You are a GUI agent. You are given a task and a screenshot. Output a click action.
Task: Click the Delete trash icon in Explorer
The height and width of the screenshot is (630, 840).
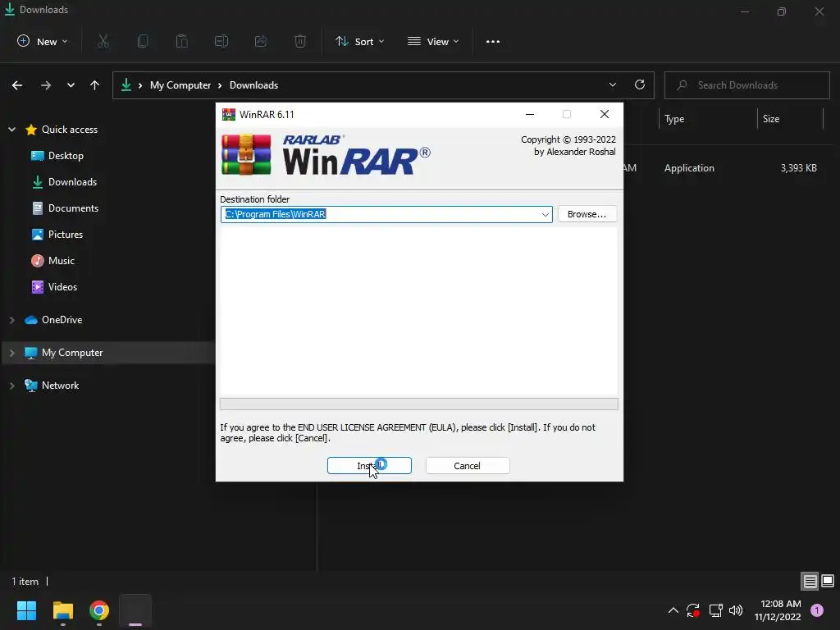point(300,41)
